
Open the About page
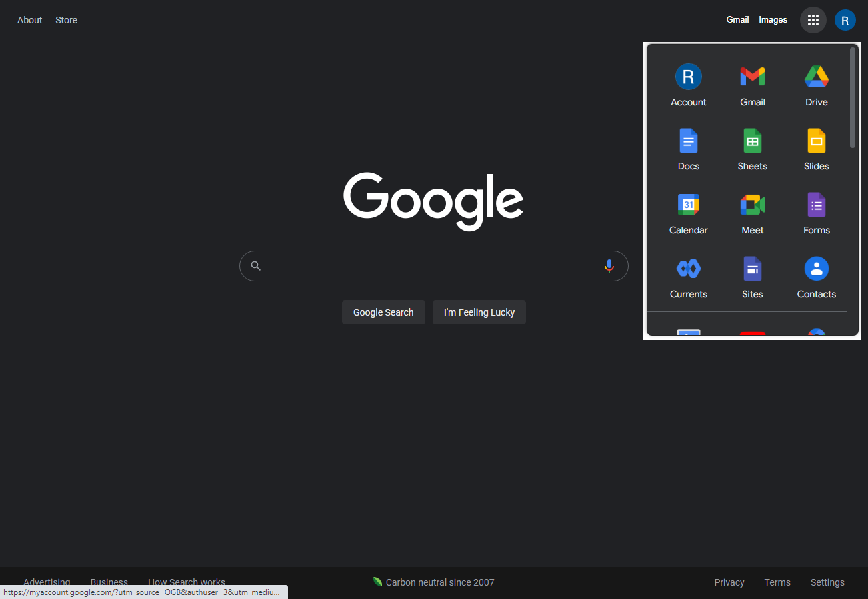point(29,19)
